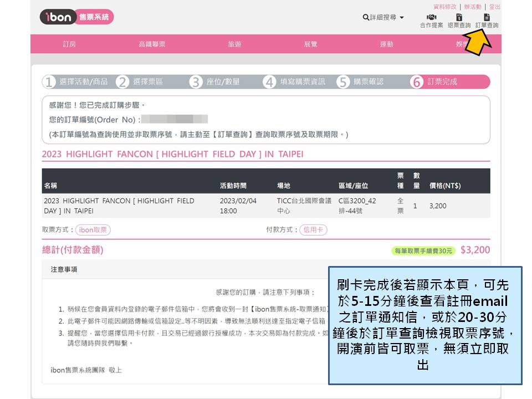Click the 3,200 price cell in the table row
This screenshot has height=399, width=532.
[x=438, y=206]
